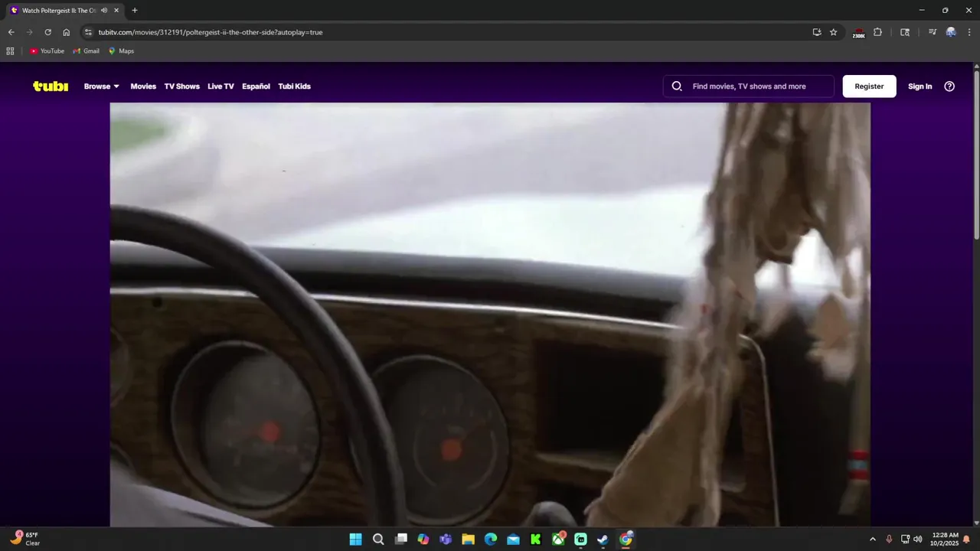Viewport: 980px width, 551px height.
Task: Open the Maps bookmark
Action: [x=121, y=51]
